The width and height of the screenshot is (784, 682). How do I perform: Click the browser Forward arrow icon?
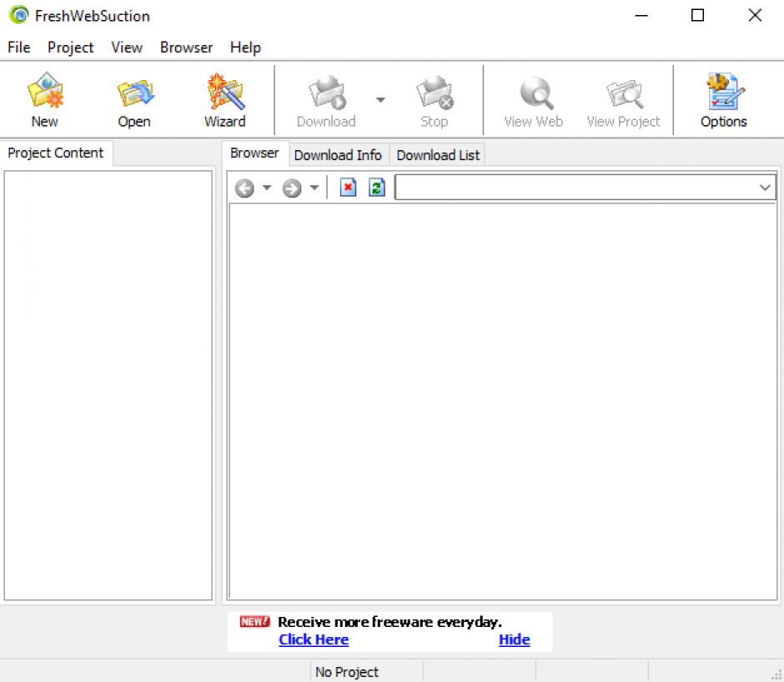292,188
